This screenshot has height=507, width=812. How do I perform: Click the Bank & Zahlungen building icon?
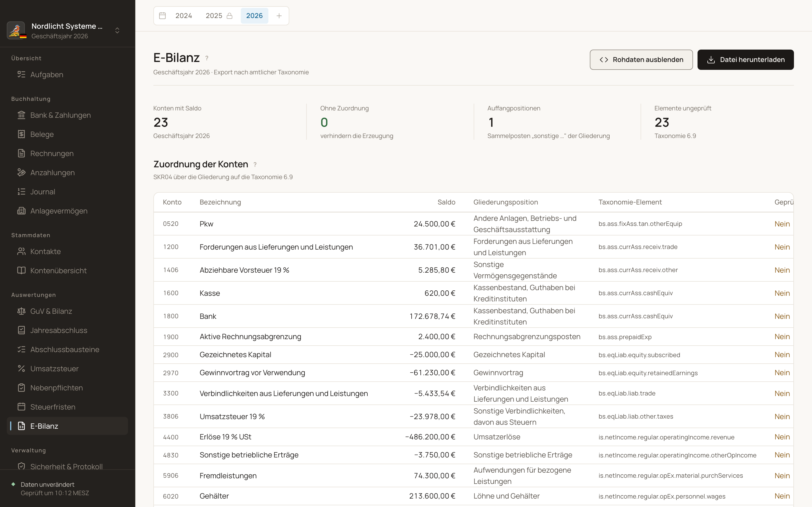pyautogui.click(x=21, y=115)
